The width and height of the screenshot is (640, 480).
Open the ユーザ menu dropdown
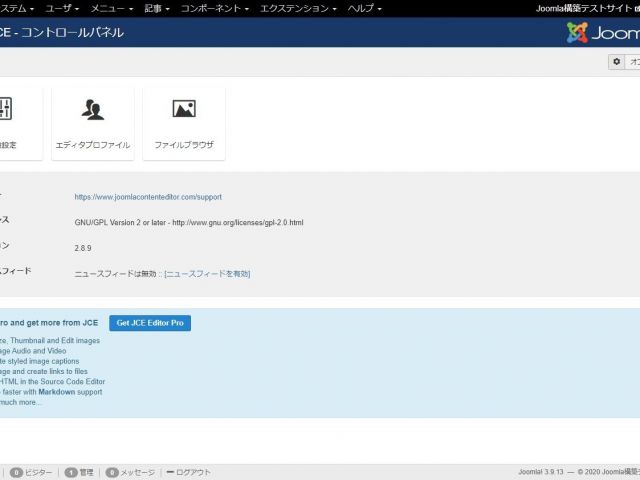pos(62,8)
